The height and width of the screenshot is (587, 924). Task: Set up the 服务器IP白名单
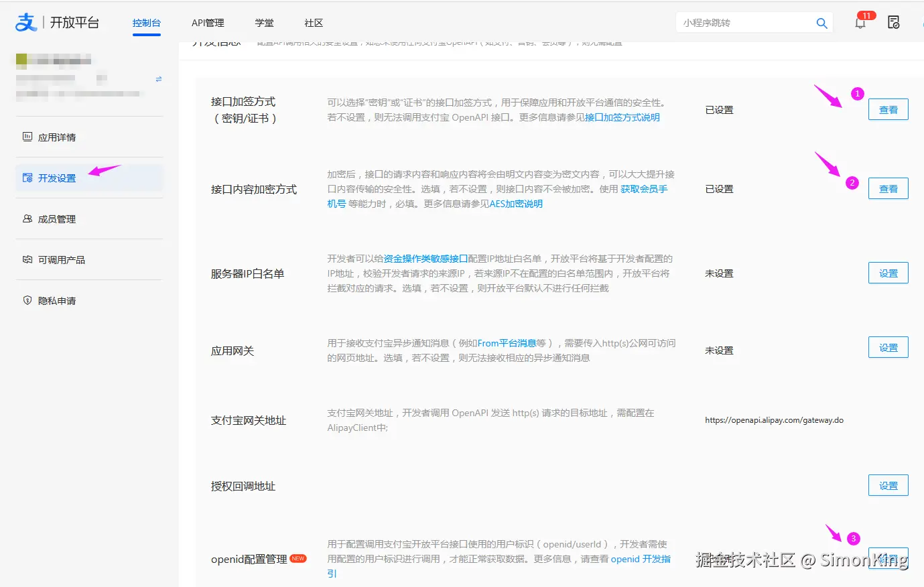888,273
